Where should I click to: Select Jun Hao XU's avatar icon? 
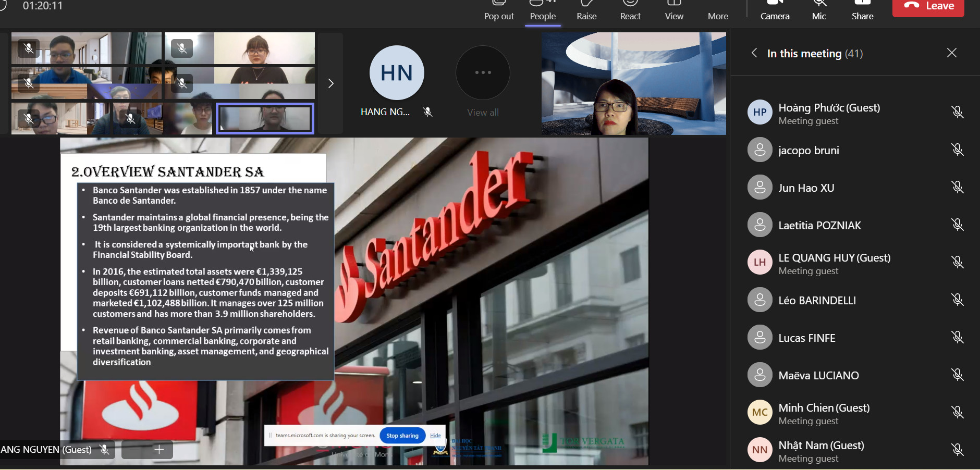[x=760, y=188]
